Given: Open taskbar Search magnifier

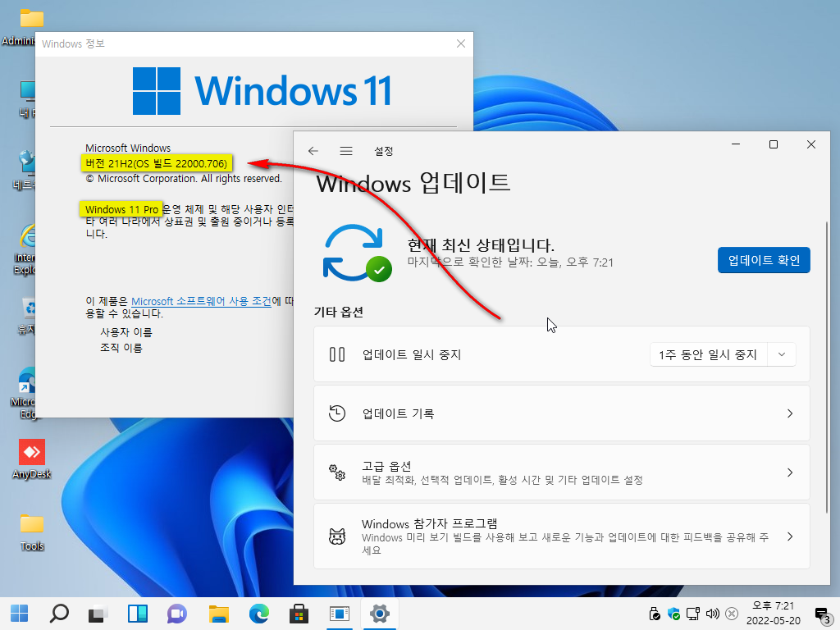Looking at the screenshot, I should (x=59, y=614).
